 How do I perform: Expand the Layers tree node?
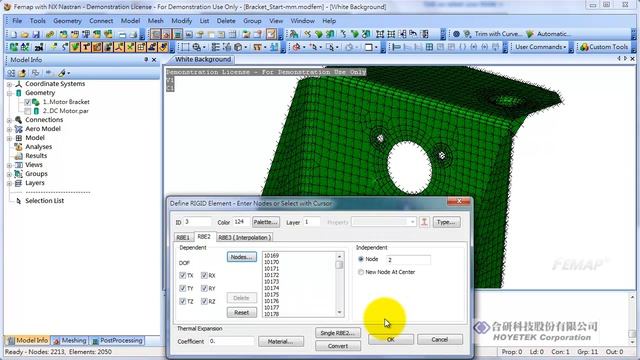click(x=9, y=183)
